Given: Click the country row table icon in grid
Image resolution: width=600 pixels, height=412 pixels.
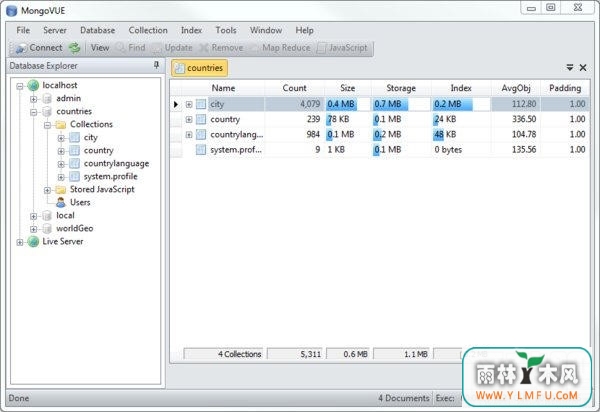Looking at the screenshot, I should click(x=201, y=119).
